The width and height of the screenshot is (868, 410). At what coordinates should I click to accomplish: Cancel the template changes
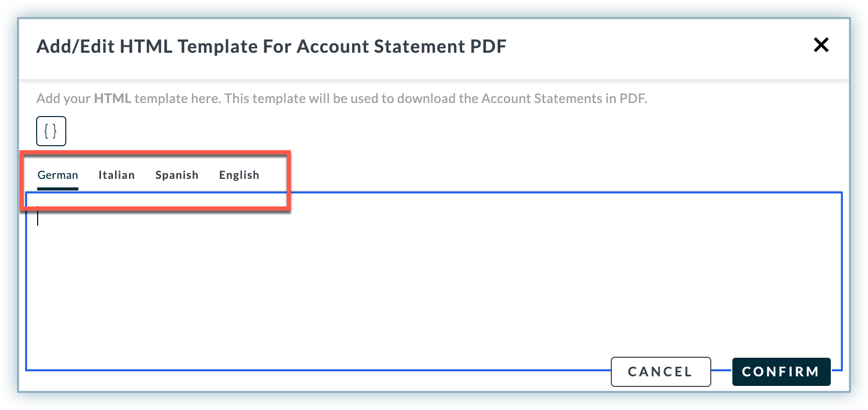point(661,372)
